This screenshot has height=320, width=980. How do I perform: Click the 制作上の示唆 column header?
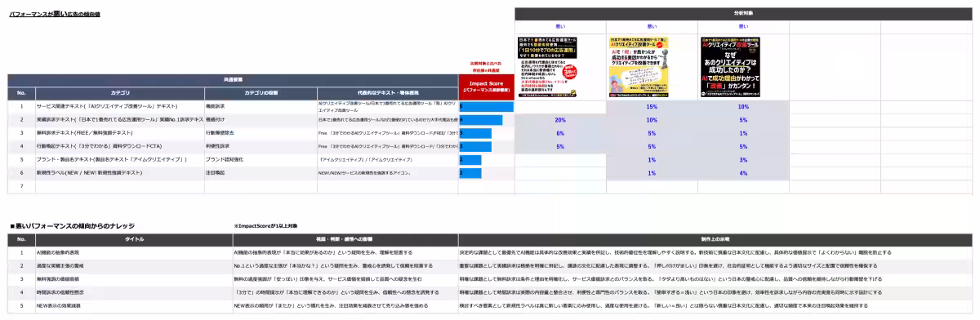tap(715, 239)
